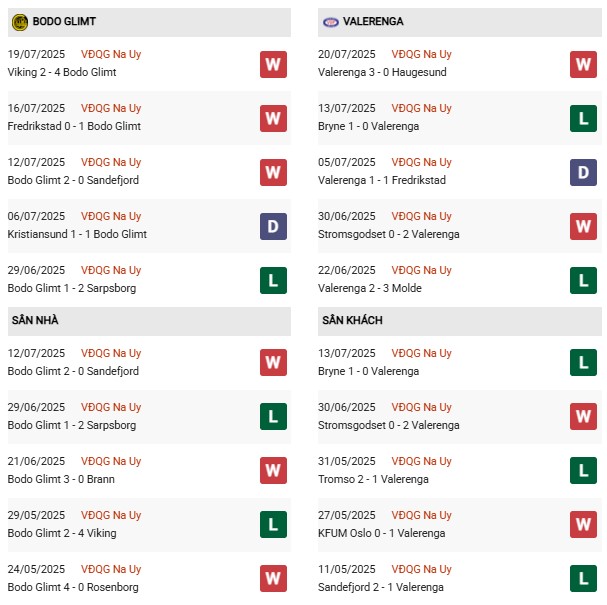Click the W badge for Viking 2 - 4 Bodo Glimt
The width and height of the screenshot is (607, 605).
click(273, 64)
